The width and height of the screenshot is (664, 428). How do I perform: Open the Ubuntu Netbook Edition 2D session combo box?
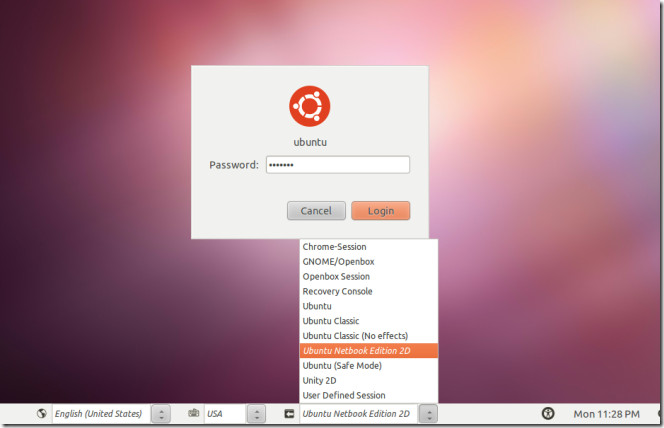coord(358,414)
